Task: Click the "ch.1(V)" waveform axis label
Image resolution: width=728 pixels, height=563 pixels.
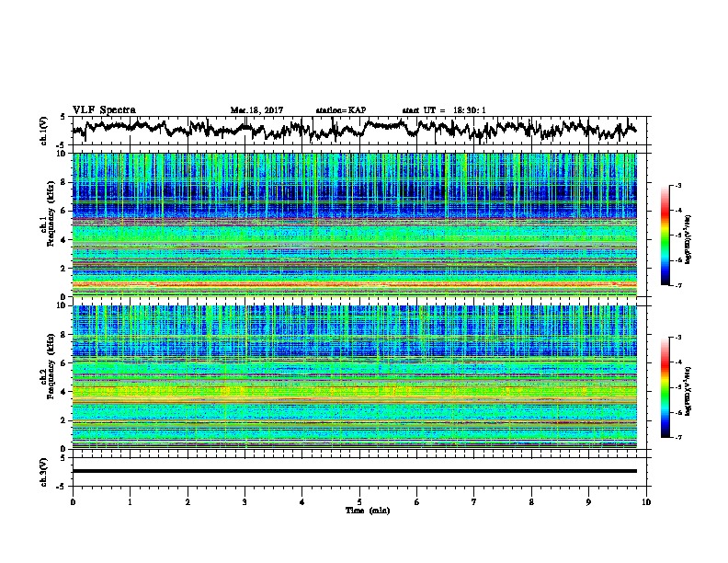Action: tap(44, 131)
